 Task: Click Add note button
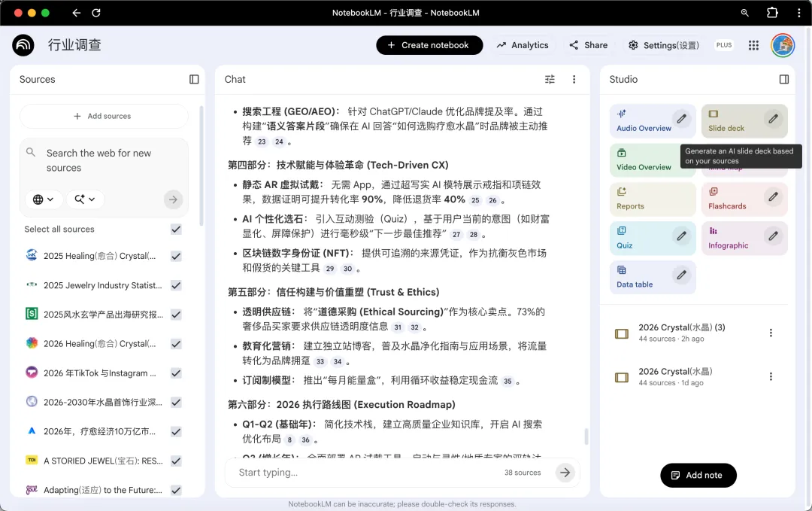(698, 475)
